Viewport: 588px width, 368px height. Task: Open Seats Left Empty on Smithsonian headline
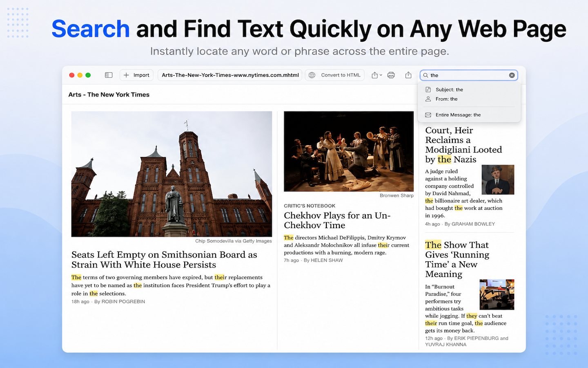pos(164,260)
